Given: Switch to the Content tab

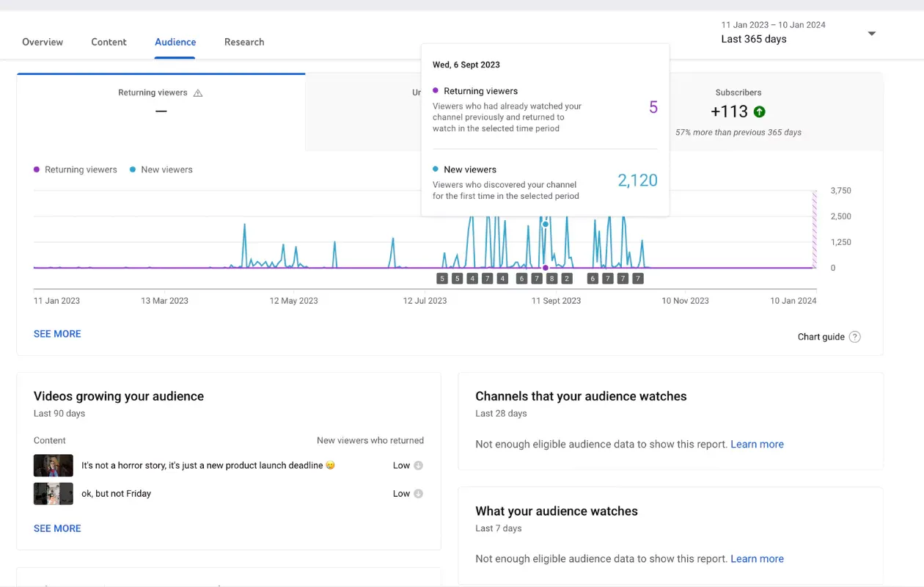Looking at the screenshot, I should (109, 42).
